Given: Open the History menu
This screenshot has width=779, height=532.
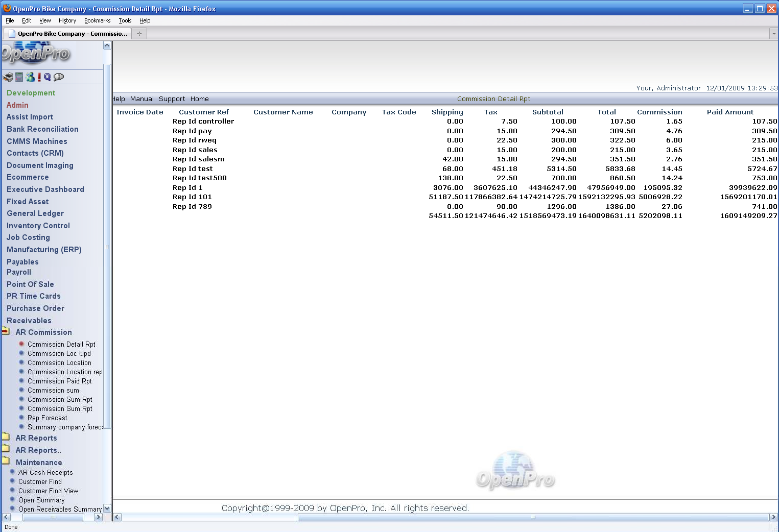Looking at the screenshot, I should tap(67, 20).
